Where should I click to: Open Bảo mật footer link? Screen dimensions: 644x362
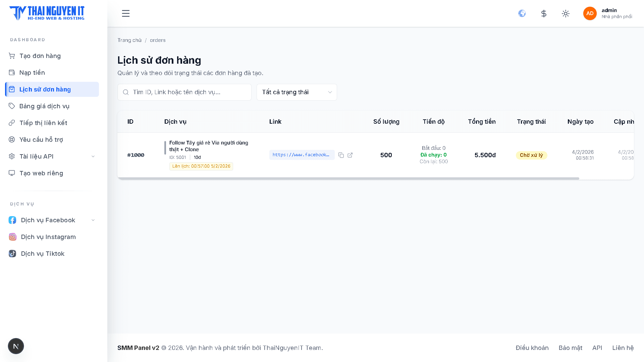tap(570, 348)
